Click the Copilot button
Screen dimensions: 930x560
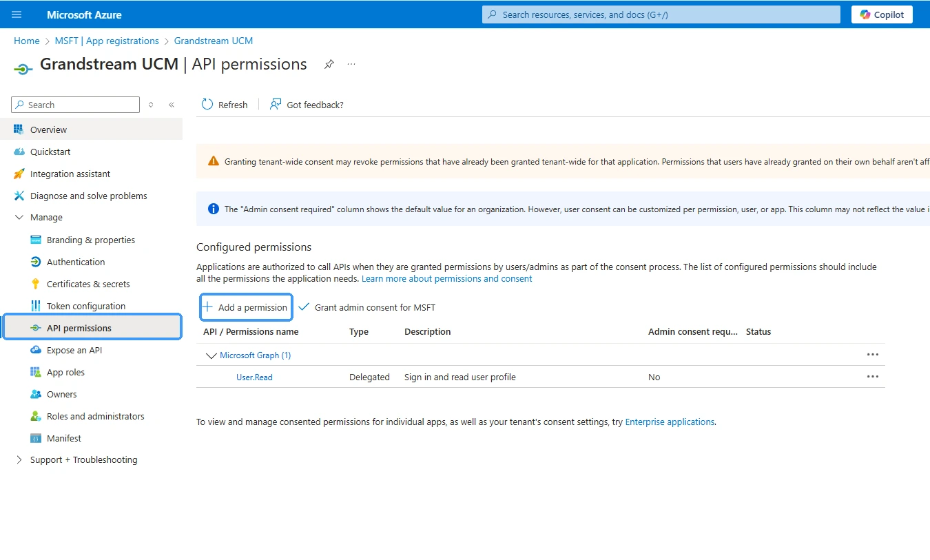882,14
